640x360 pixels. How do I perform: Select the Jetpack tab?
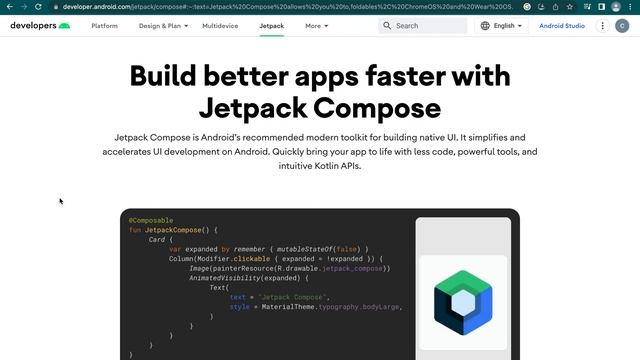click(271, 26)
